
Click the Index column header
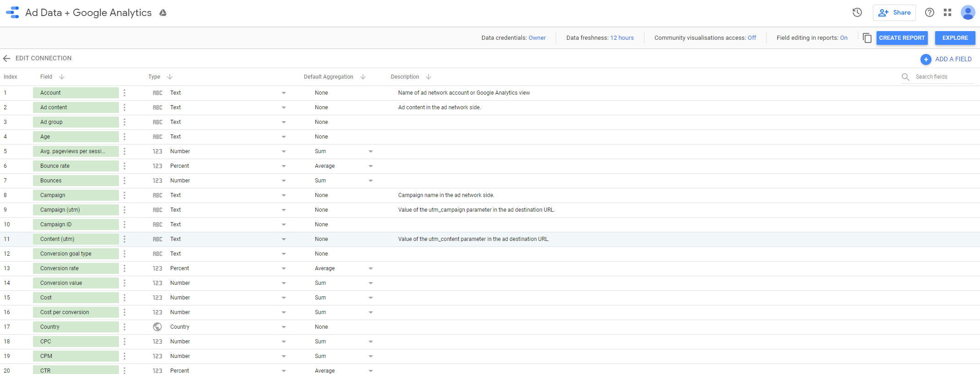(11, 77)
